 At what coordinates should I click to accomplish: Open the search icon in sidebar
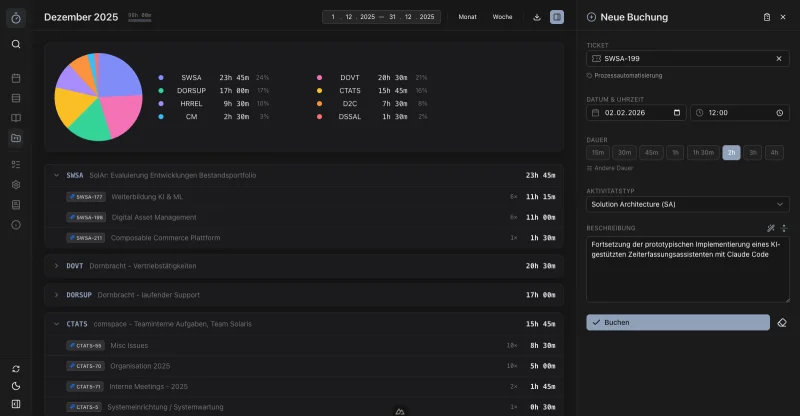pyautogui.click(x=16, y=44)
